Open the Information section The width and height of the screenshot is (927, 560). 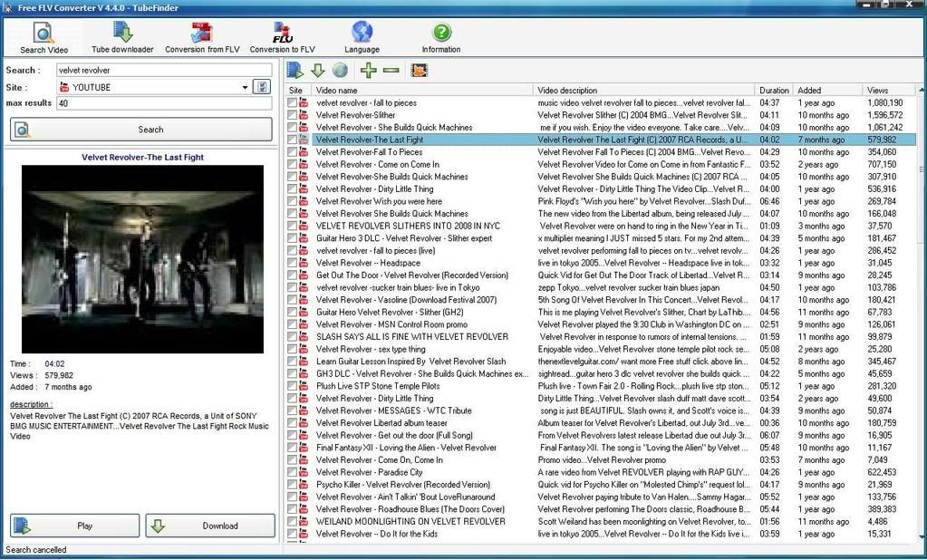click(441, 38)
